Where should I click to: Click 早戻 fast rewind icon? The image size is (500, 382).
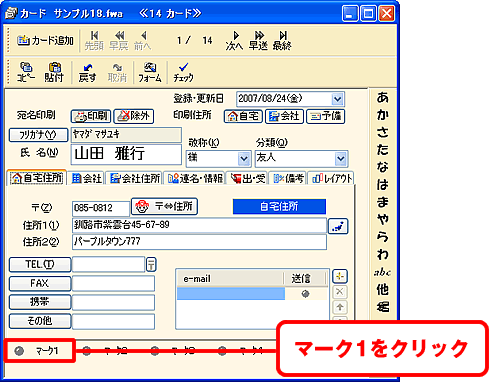[x=119, y=41]
